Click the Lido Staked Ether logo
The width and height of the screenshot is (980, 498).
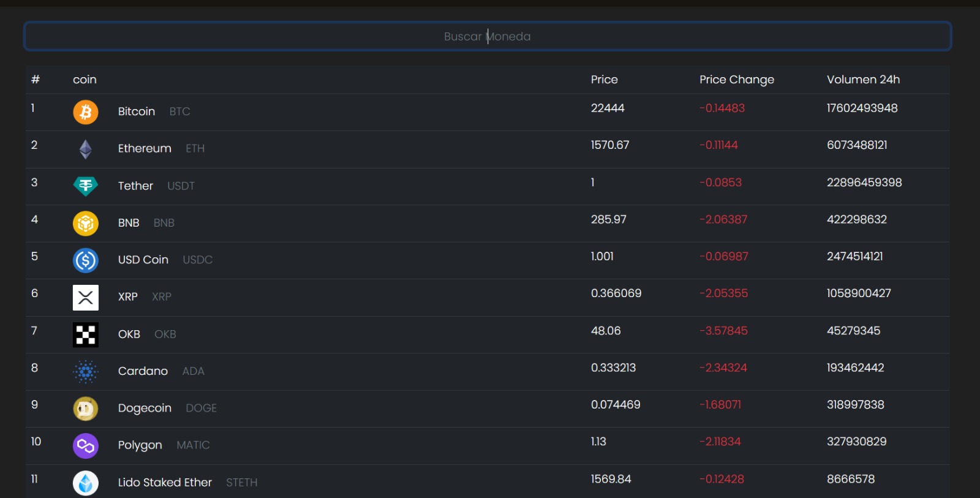[86, 483]
